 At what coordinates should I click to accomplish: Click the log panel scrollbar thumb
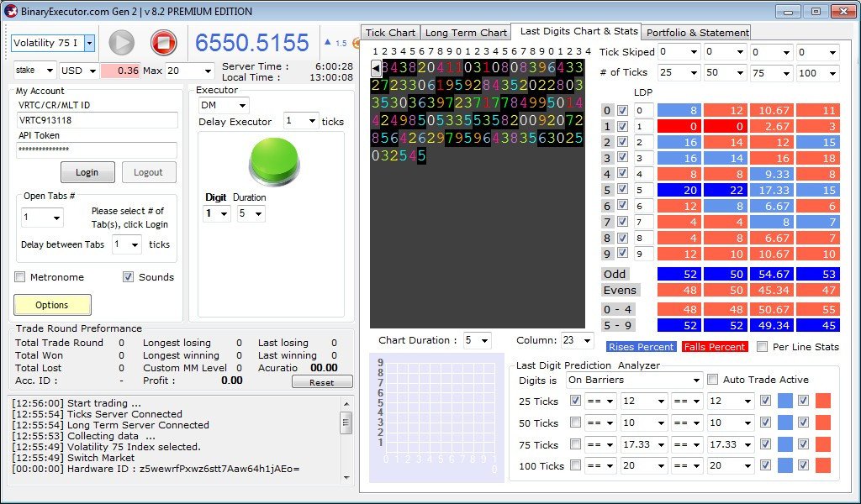(x=346, y=423)
